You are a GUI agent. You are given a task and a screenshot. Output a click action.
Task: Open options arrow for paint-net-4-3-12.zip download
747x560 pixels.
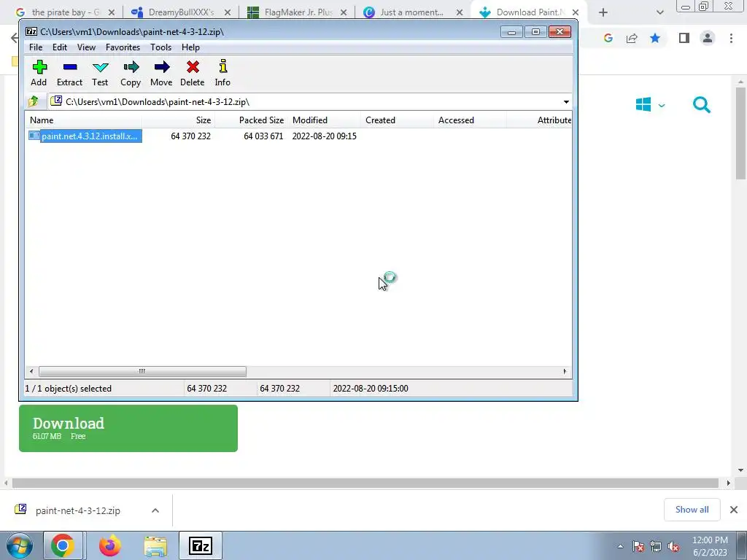point(155,510)
